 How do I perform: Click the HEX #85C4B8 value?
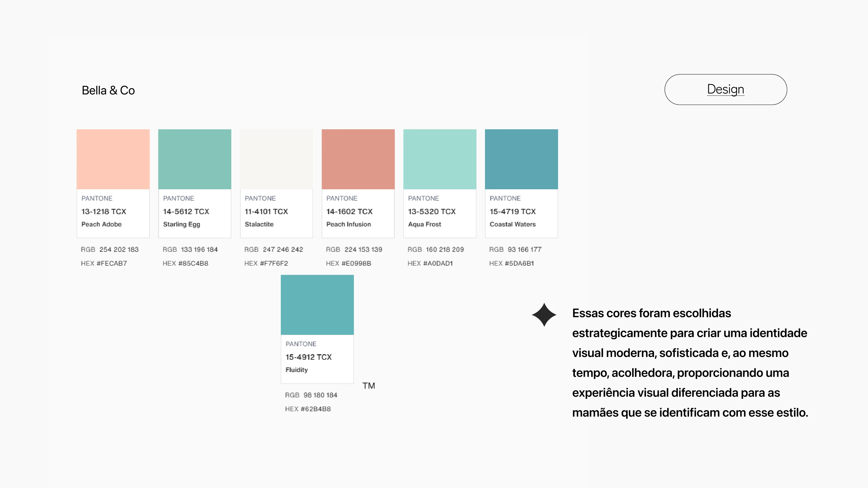pos(185,263)
